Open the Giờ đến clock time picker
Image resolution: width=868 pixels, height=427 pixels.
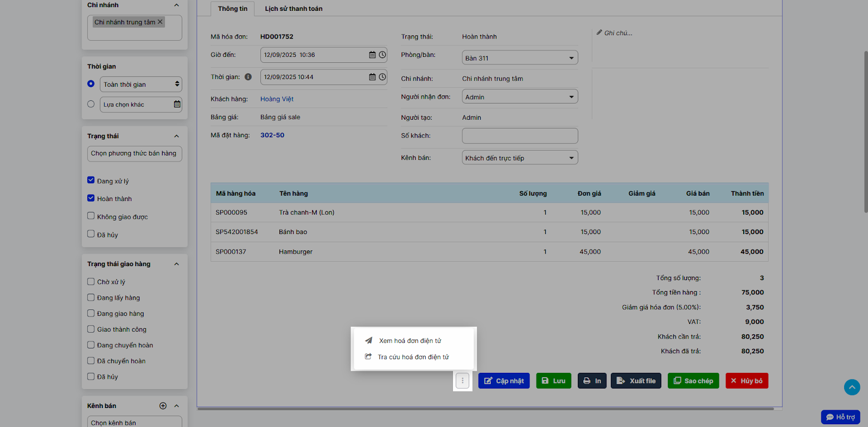382,55
